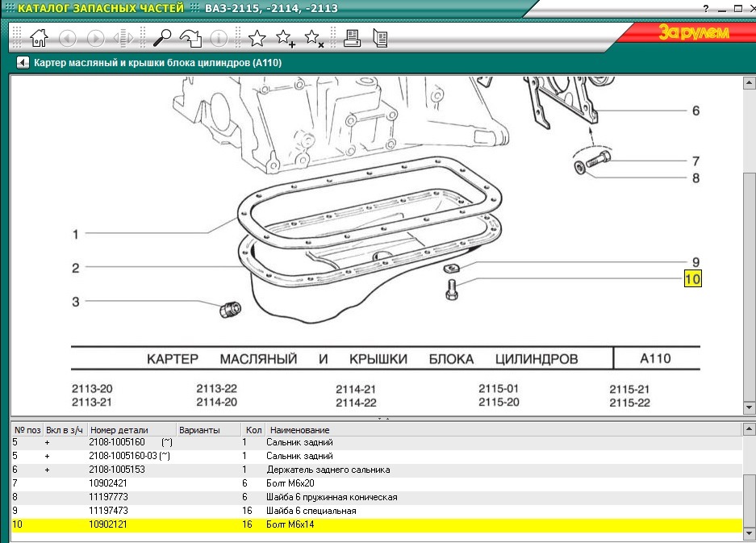Click the За рулем logo
Screen dimensions: 756x543
point(694,32)
